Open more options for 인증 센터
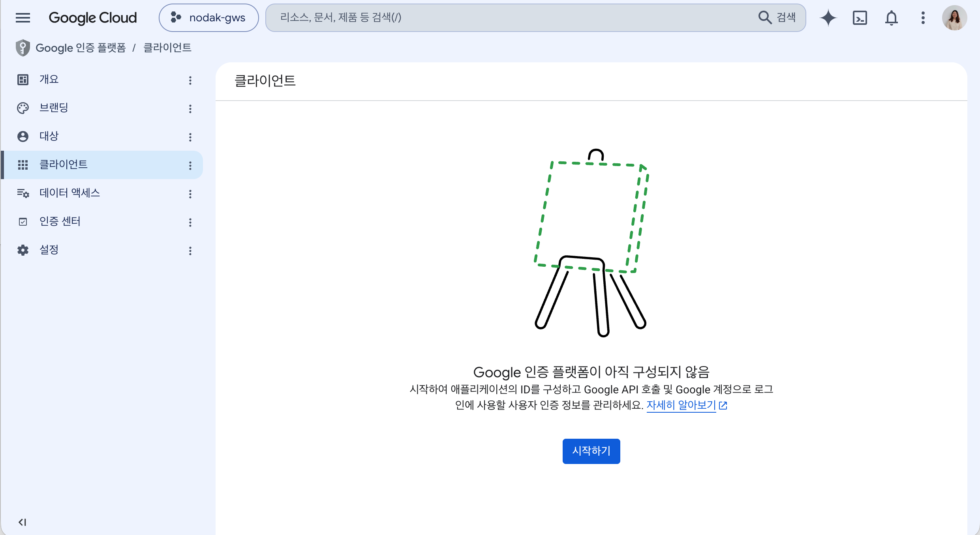This screenshot has height=535, width=980. pyautogui.click(x=190, y=223)
